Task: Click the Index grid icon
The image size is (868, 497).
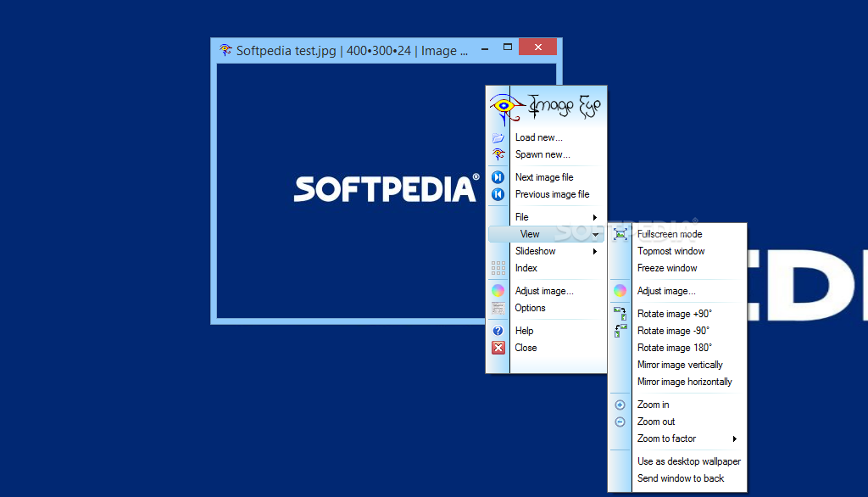Action: (498, 268)
